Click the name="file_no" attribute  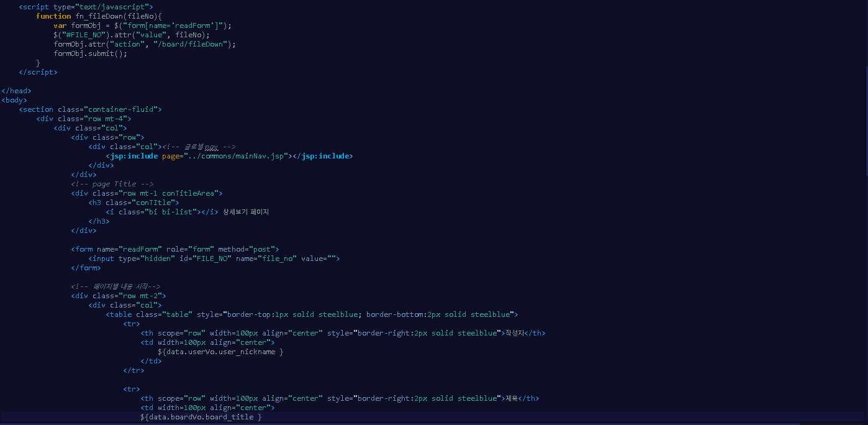[x=266, y=258]
